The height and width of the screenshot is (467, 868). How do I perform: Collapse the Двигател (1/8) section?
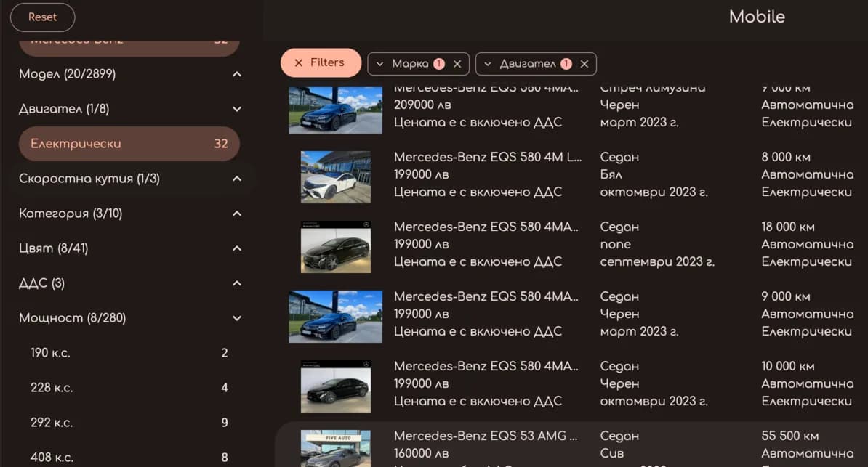tap(236, 109)
